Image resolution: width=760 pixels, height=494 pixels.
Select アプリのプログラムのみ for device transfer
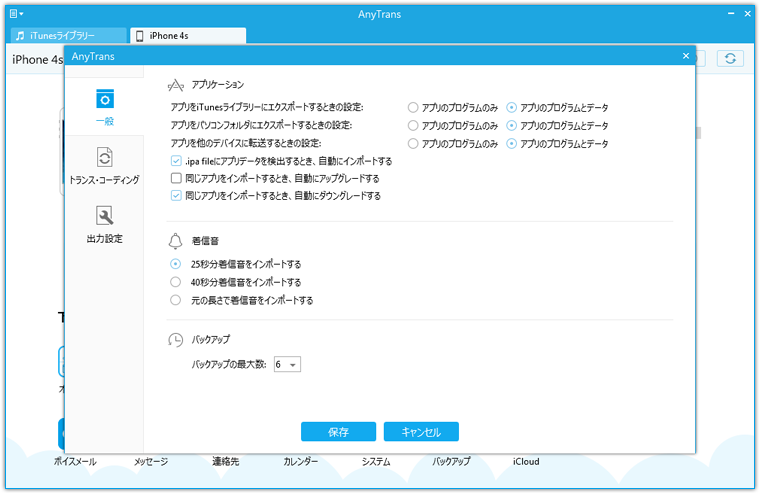[x=413, y=143]
